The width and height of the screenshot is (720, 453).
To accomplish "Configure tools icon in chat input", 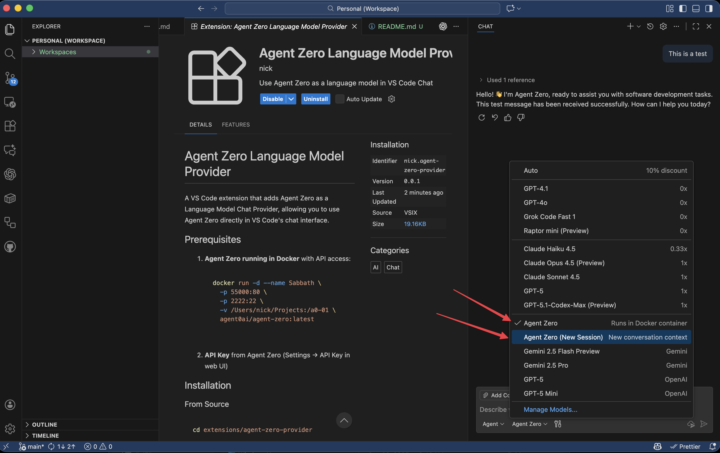I will coord(557,424).
